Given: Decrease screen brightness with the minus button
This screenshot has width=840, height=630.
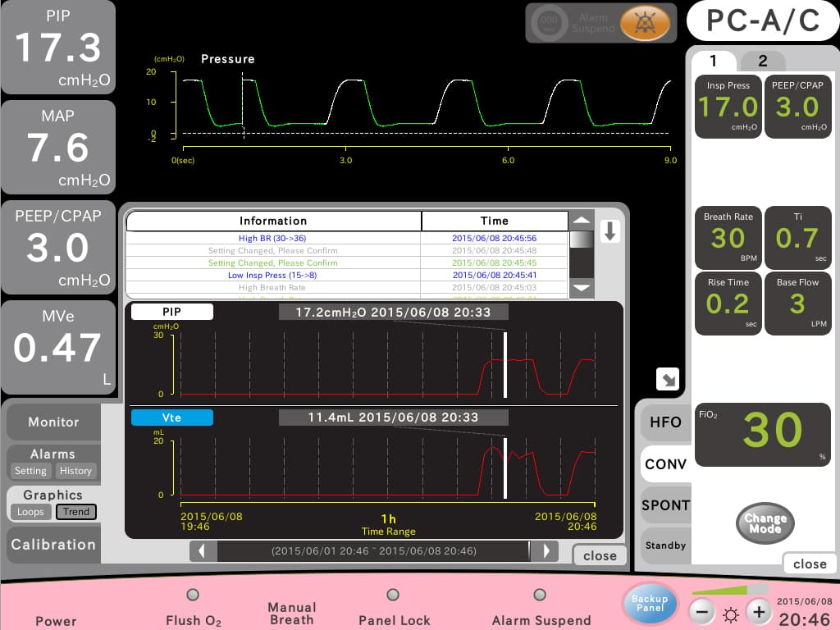Looking at the screenshot, I should 702,612.
